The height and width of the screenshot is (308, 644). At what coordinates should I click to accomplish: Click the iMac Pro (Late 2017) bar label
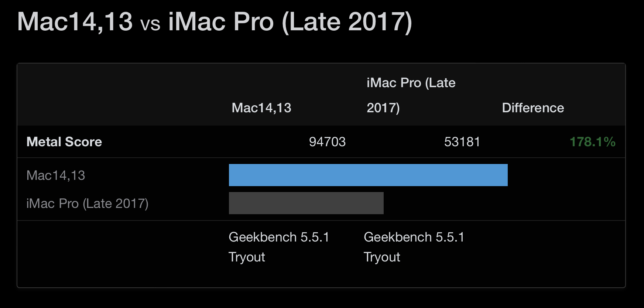(88, 203)
